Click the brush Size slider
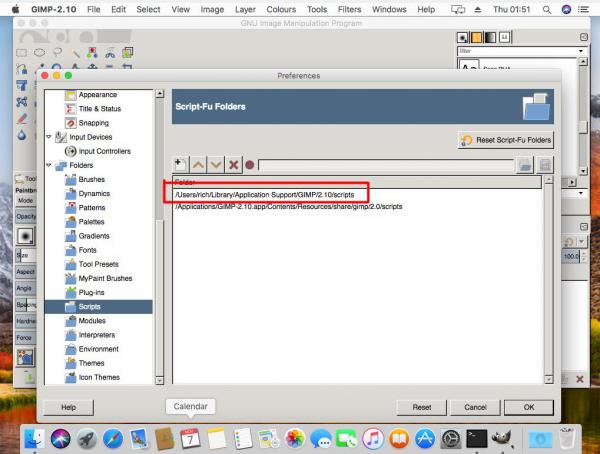Screen dimensions: 600x454 (x=25, y=255)
